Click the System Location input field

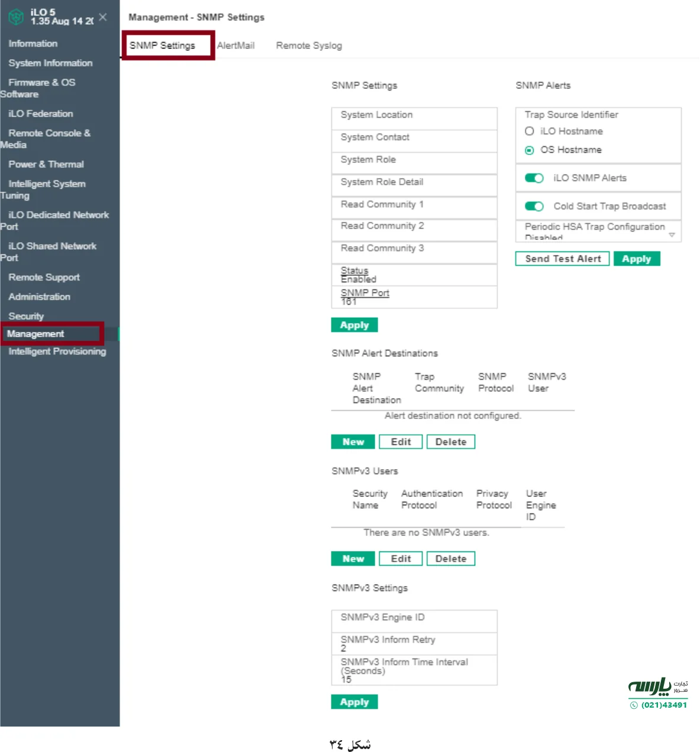pos(414,118)
